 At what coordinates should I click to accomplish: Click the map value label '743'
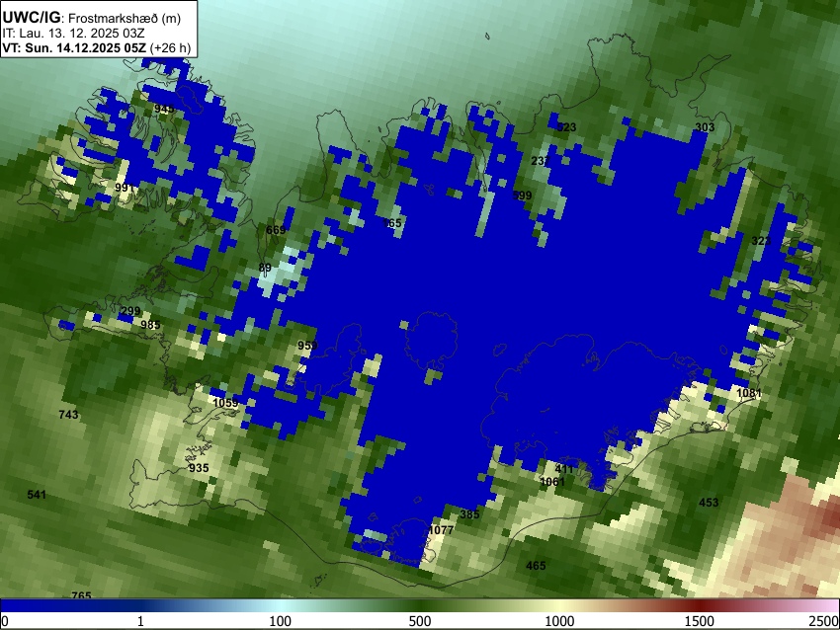[68, 415]
